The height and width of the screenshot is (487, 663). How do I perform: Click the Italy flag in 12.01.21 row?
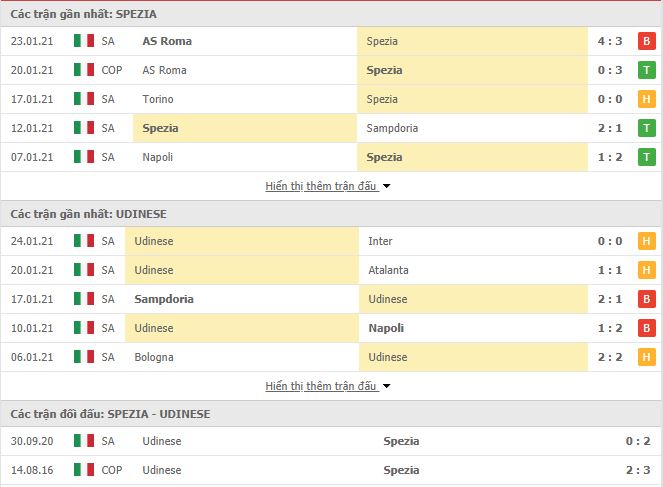84,128
